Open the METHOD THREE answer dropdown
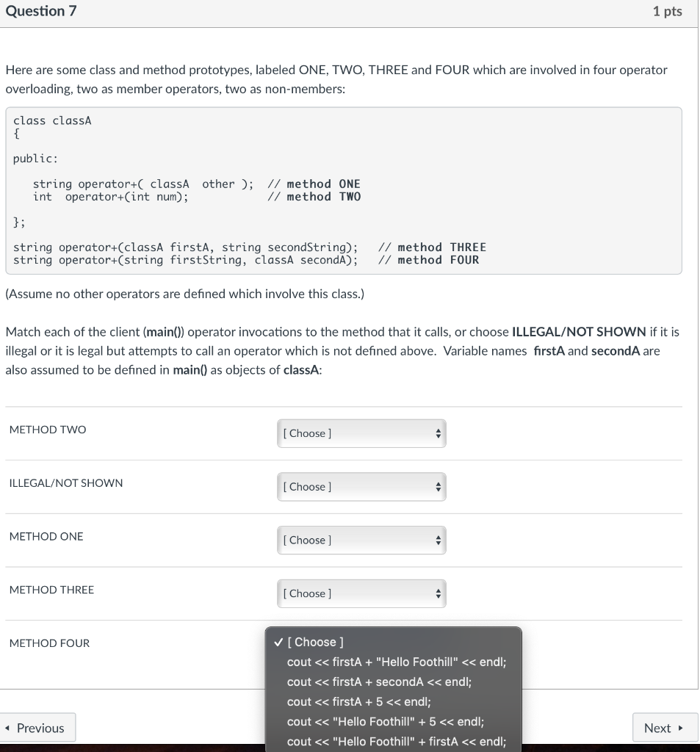The width and height of the screenshot is (700, 752). (361, 593)
